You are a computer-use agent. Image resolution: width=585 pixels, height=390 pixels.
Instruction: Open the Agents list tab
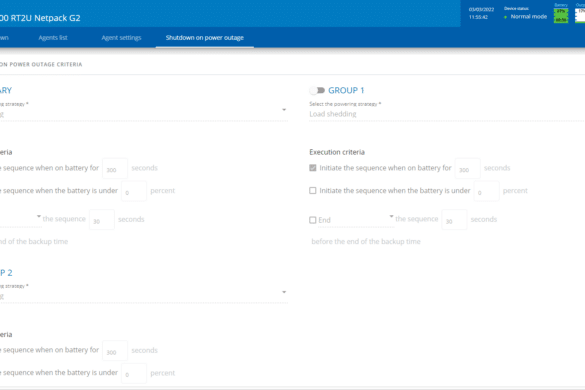[x=53, y=38]
